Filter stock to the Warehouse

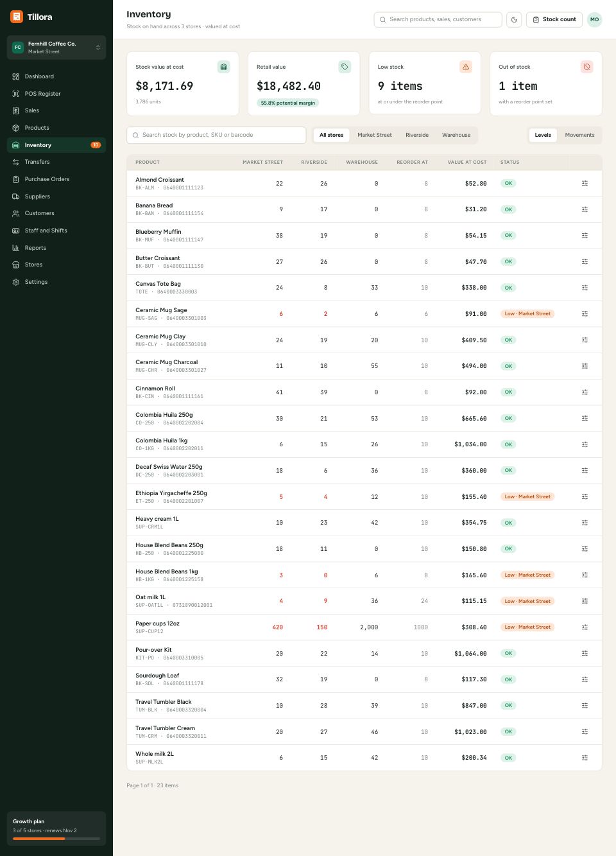click(x=456, y=135)
